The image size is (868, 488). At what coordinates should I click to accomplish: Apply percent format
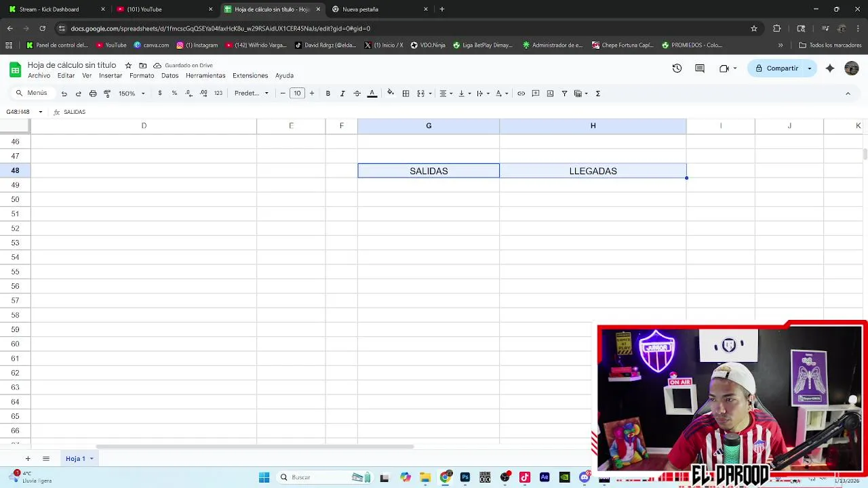coord(174,94)
